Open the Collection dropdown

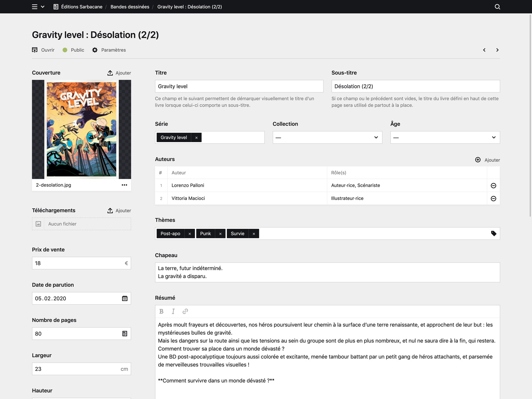click(x=327, y=137)
